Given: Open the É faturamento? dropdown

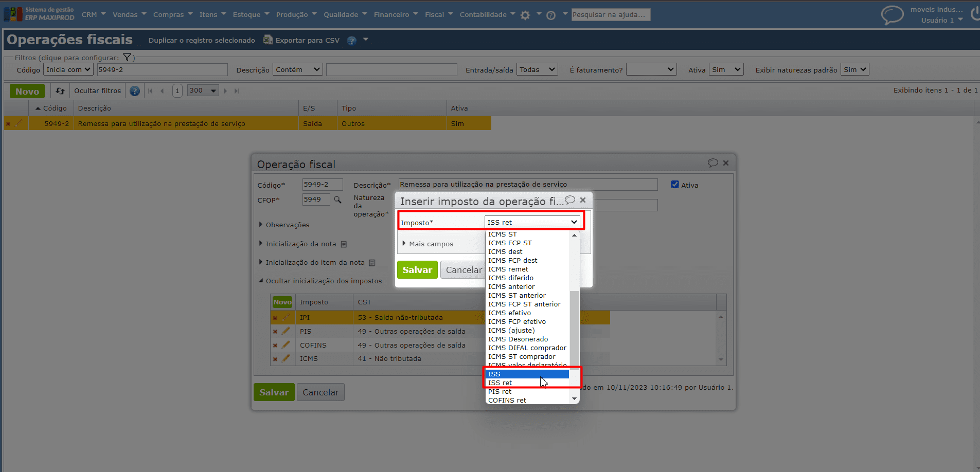Looking at the screenshot, I should (x=651, y=70).
